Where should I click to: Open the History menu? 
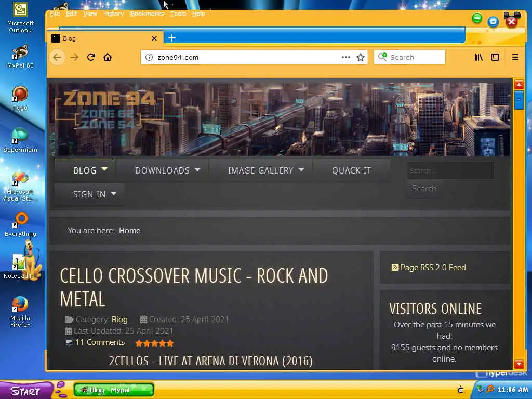114,14
